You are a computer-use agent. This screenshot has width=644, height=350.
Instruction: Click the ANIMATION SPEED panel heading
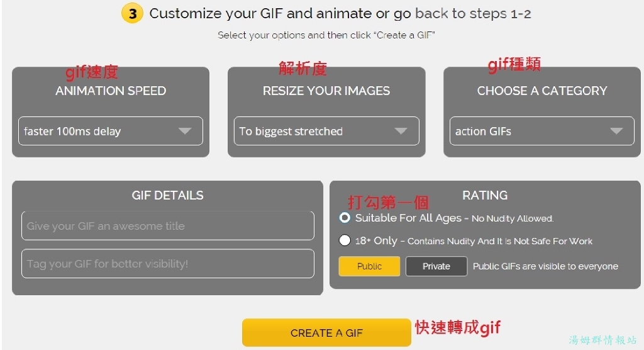pos(111,91)
